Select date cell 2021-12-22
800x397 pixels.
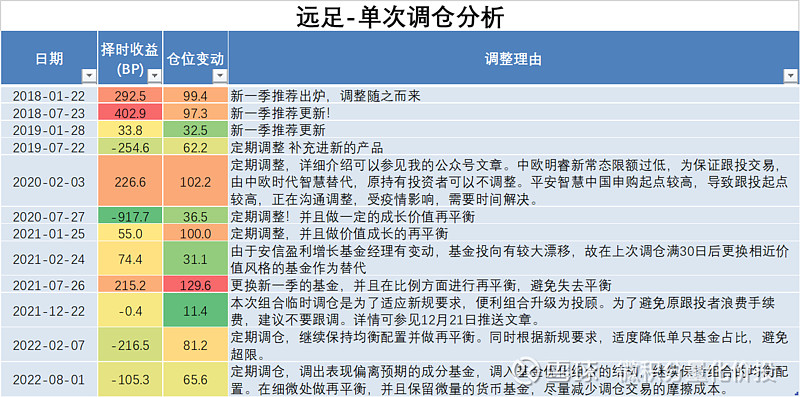(49, 311)
